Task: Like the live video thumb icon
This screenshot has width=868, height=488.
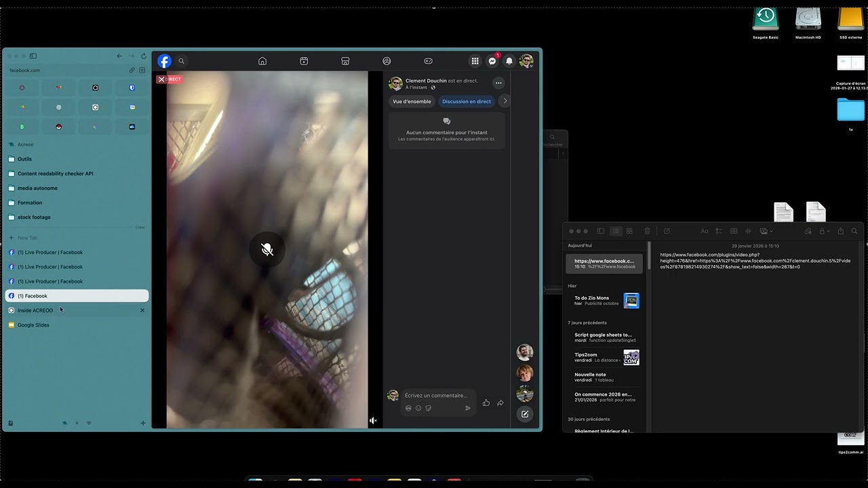Action: point(486,403)
